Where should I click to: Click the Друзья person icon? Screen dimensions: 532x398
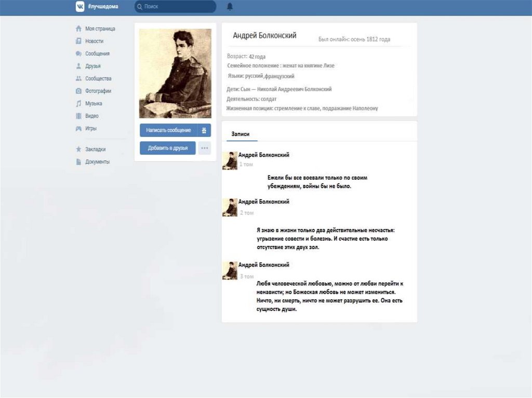coord(79,66)
